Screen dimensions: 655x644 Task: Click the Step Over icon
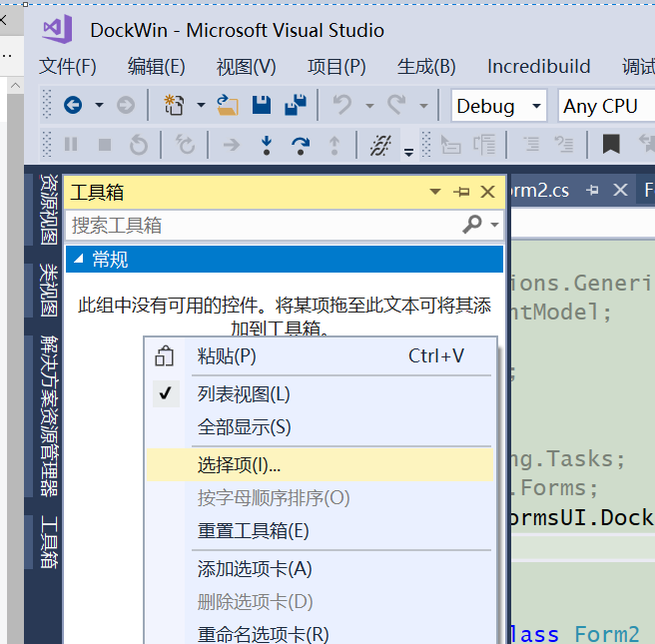point(301,146)
